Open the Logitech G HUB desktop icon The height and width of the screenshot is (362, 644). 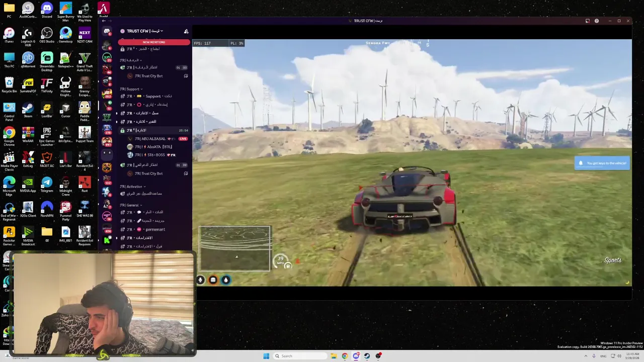[28, 36]
